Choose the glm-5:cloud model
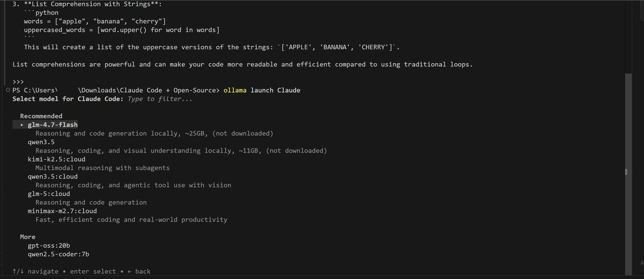 click(x=49, y=194)
